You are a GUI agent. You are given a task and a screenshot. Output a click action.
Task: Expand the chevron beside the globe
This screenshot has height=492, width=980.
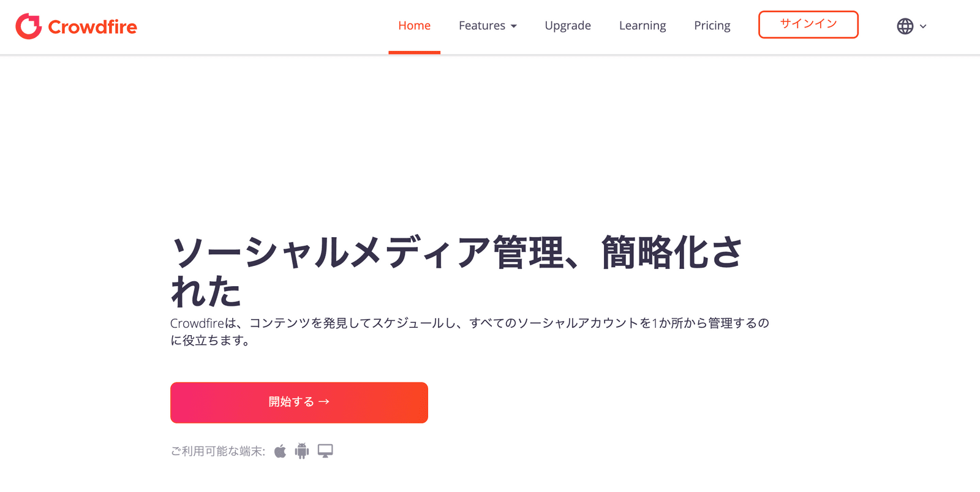pyautogui.click(x=923, y=26)
